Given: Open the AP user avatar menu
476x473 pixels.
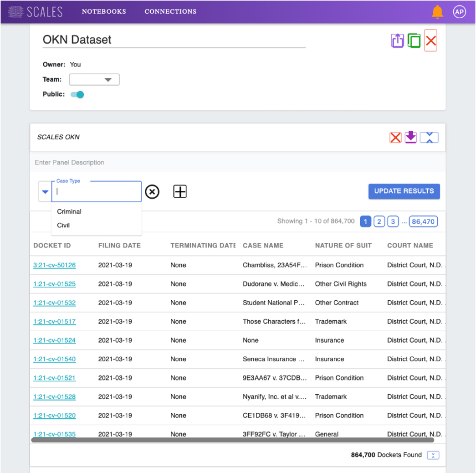Looking at the screenshot, I should coord(459,12).
